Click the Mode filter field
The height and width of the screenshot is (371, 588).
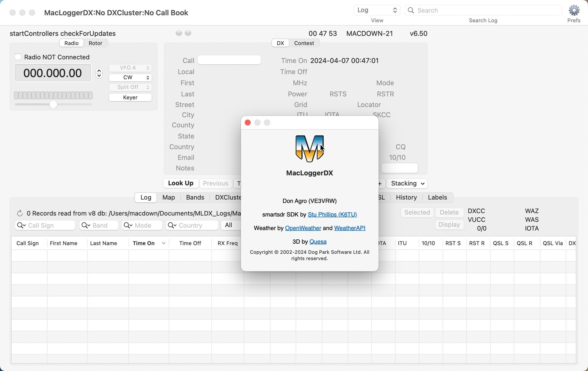[x=142, y=225]
